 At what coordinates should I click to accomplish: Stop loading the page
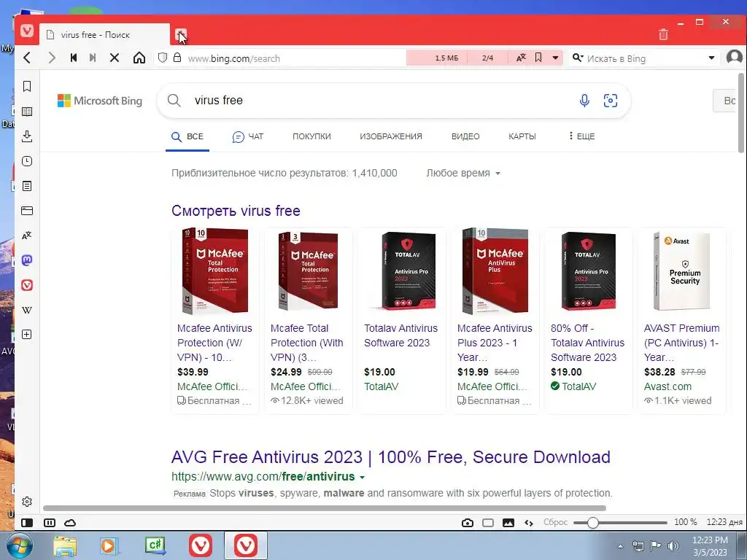[115, 58]
